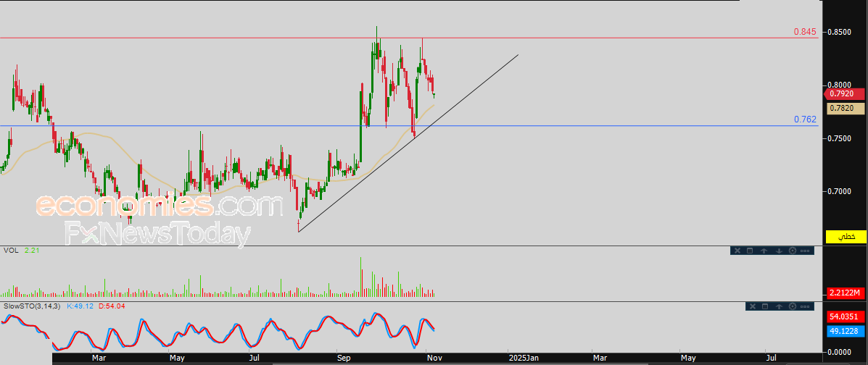Move the VOL panel up
The image size is (868, 365).
point(764,251)
